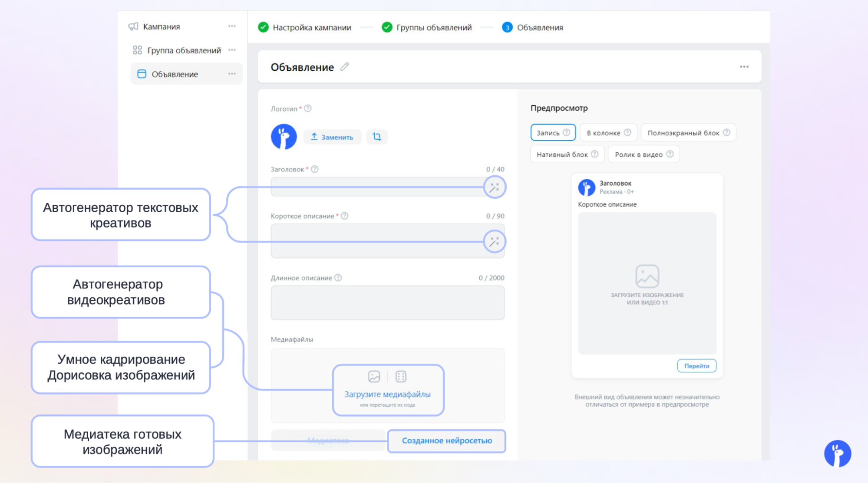
Task: Select the Объявления step
Action: (533, 27)
